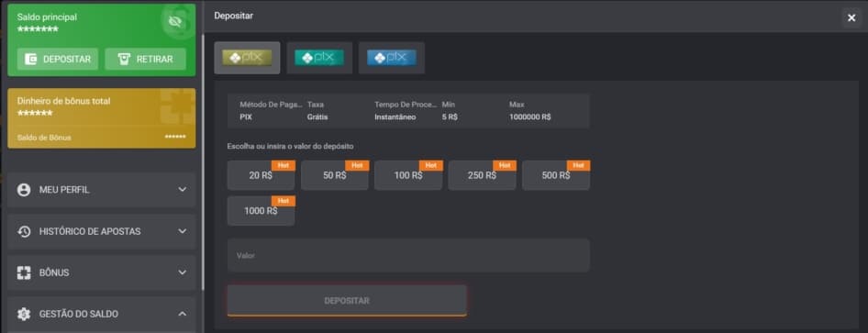Click the Hot badge on 20 R$
Screen dimensions: 868x333
pos(284,165)
